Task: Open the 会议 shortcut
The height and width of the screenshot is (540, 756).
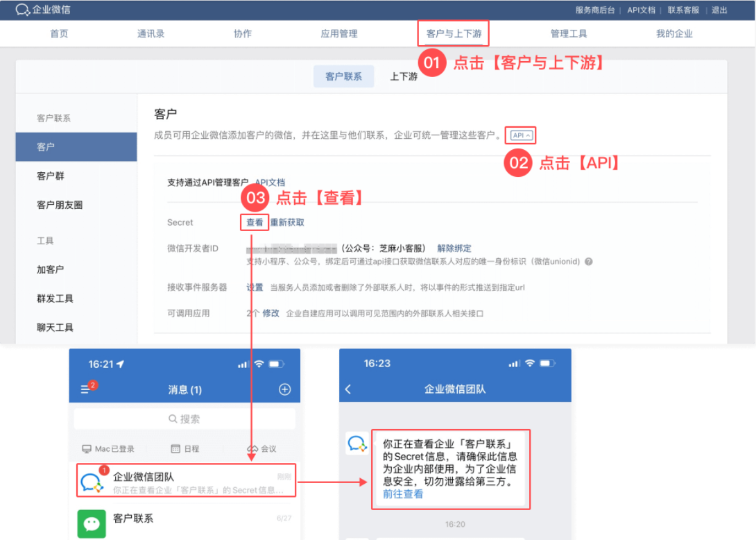Action: pyautogui.click(x=261, y=449)
